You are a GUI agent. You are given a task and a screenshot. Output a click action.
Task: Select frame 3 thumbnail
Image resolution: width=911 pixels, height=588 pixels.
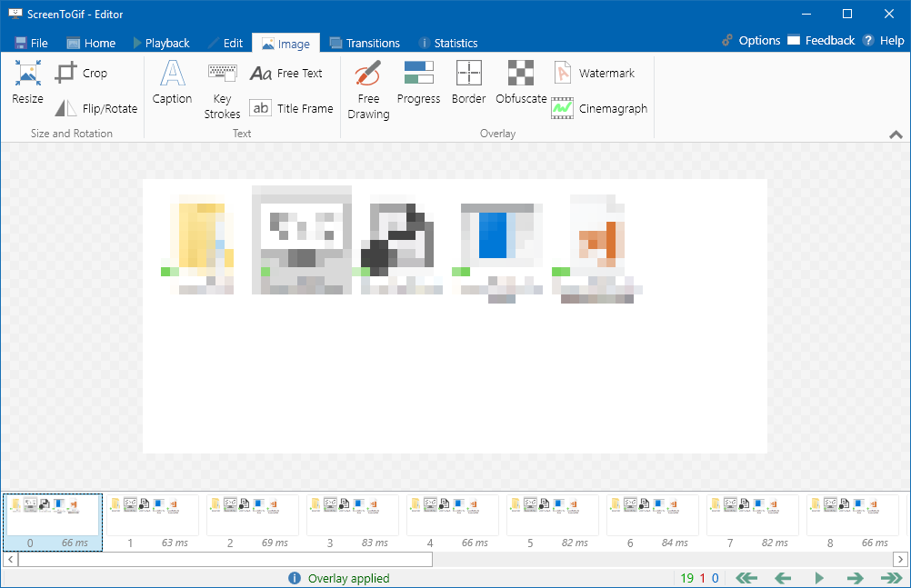pyautogui.click(x=353, y=523)
